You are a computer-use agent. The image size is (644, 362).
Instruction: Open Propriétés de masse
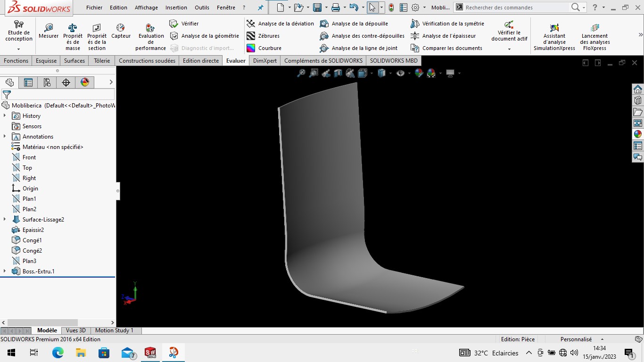point(73,37)
